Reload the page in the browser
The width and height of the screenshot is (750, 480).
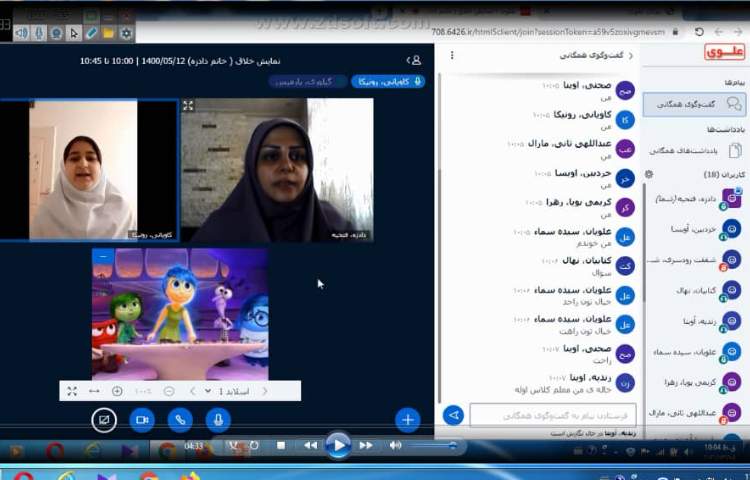tap(699, 32)
